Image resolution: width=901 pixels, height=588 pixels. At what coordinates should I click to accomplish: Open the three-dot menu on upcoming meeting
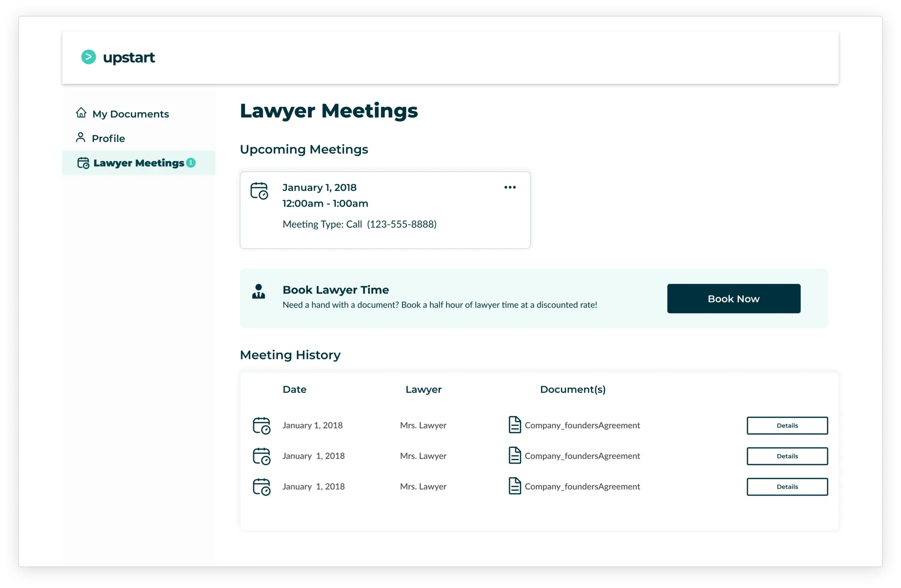click(510, 187)
